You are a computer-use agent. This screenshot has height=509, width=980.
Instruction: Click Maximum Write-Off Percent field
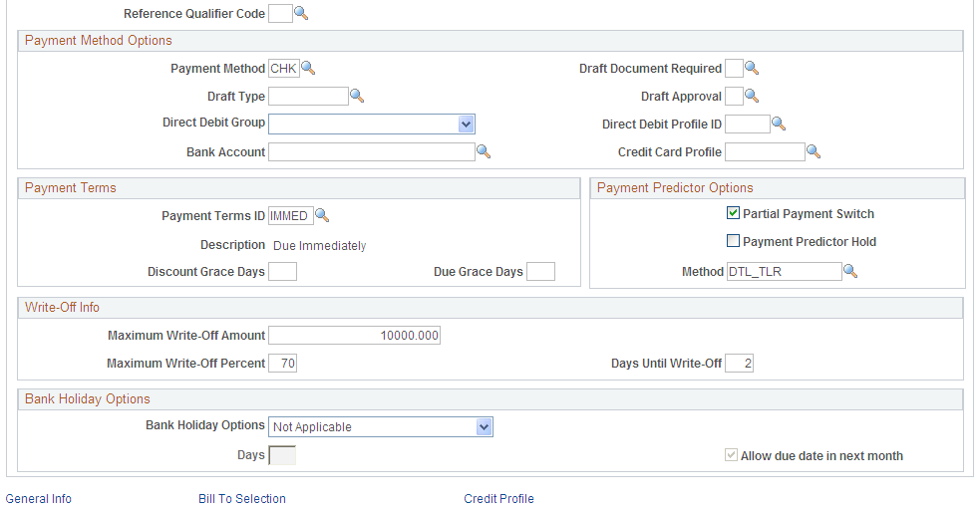pos(282,363)
